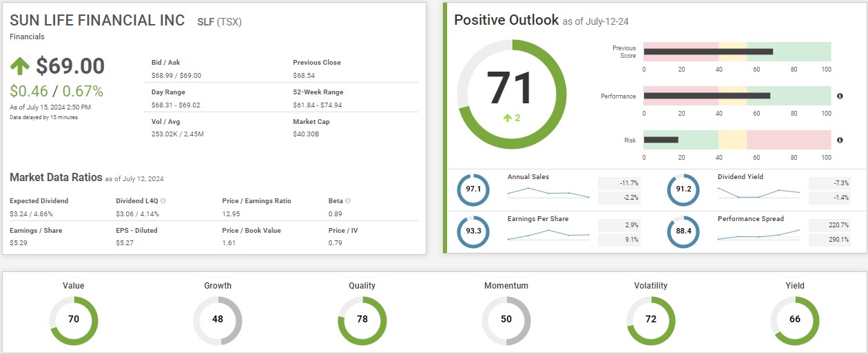Click the Annual Sales sparkline chart
The height and width of the screenshot is (354, 868).
(x=548, y=193)
